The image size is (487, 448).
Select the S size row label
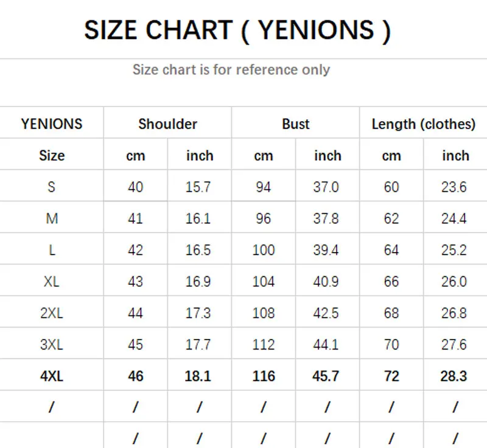52,187
